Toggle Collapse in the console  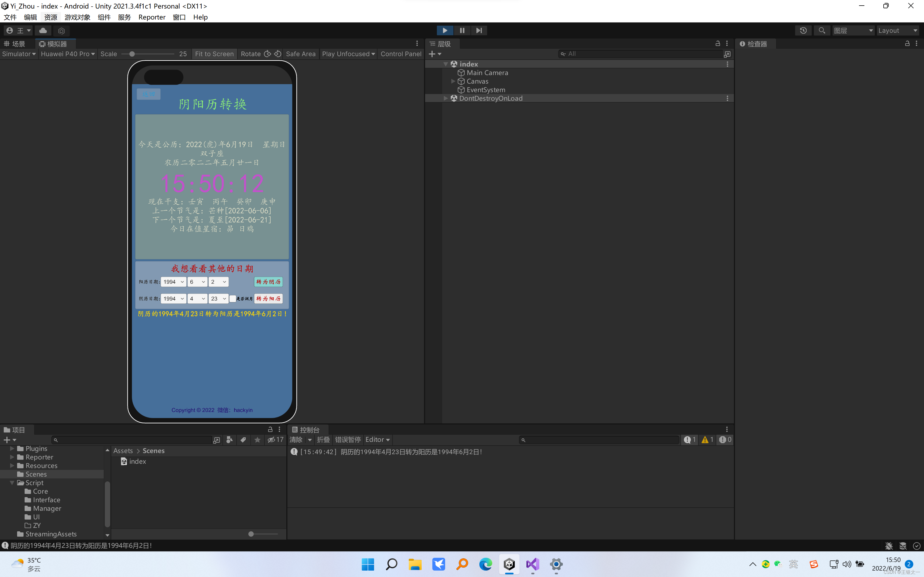coord(323,440)
